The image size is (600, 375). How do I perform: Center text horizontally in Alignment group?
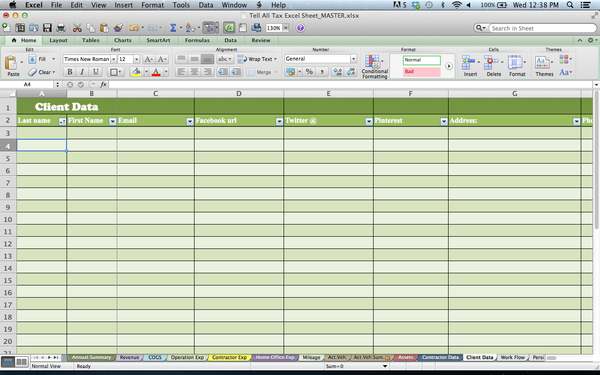coord(194,72)
